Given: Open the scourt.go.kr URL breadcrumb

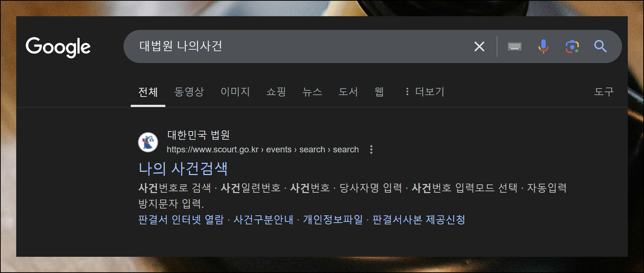Looking at the screenshot, I should point(263,149).
